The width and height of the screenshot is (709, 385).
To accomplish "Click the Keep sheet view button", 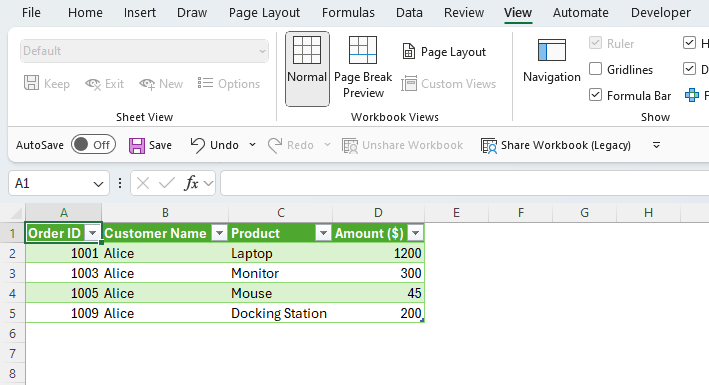I will (x=47, y=84).
